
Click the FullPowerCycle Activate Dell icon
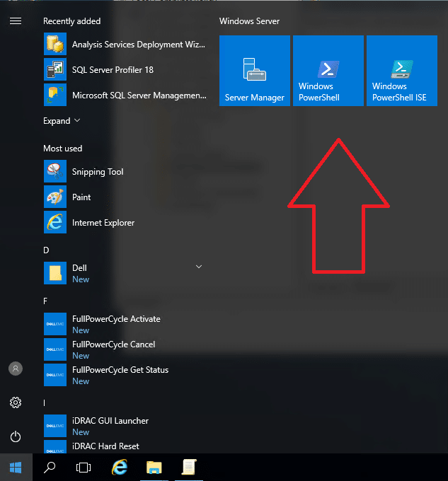click(55, 324)
